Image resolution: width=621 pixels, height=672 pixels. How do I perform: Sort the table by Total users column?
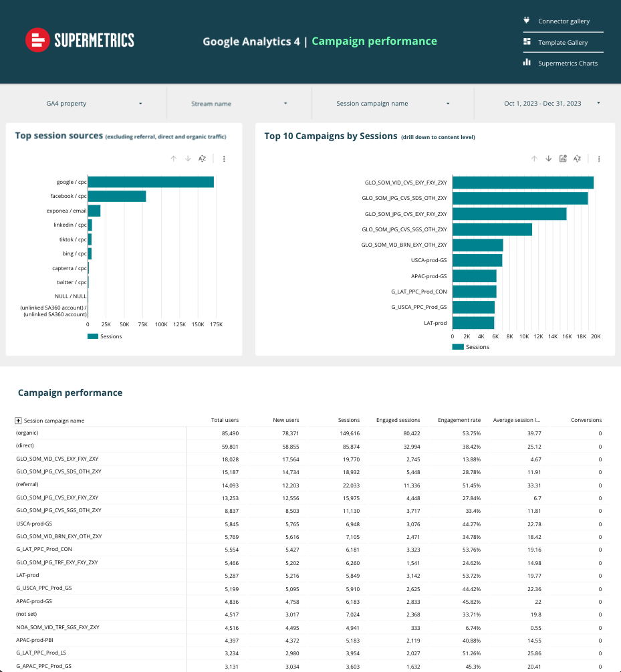pos(225,420)
